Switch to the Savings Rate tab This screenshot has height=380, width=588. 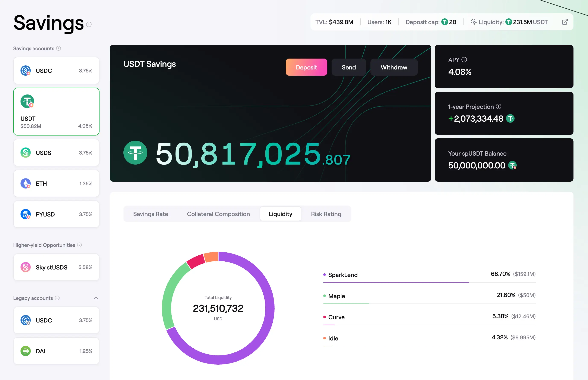click(151, 214)
